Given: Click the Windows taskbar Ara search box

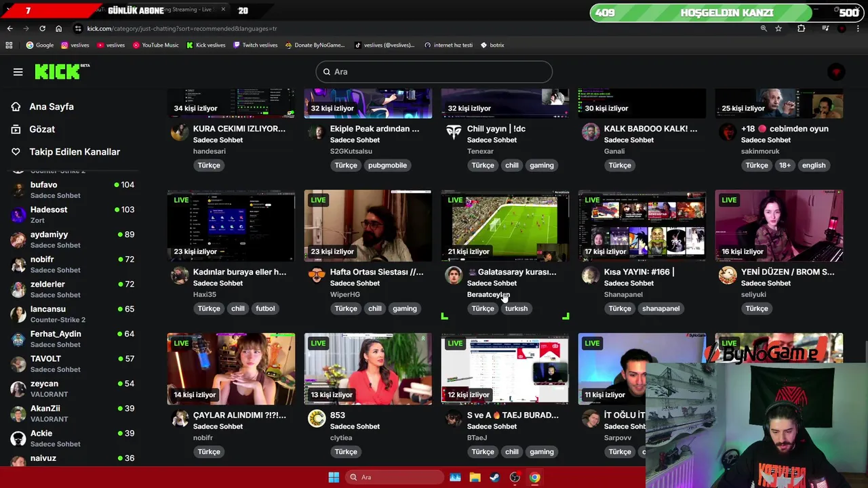Looking at the screenshot, I should click(395, 477).
